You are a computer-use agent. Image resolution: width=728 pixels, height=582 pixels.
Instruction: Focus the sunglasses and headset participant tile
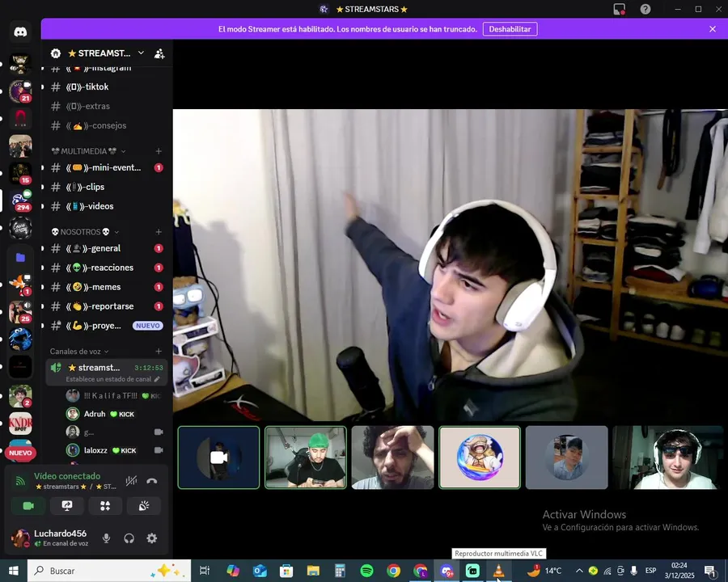pos(667,458)
